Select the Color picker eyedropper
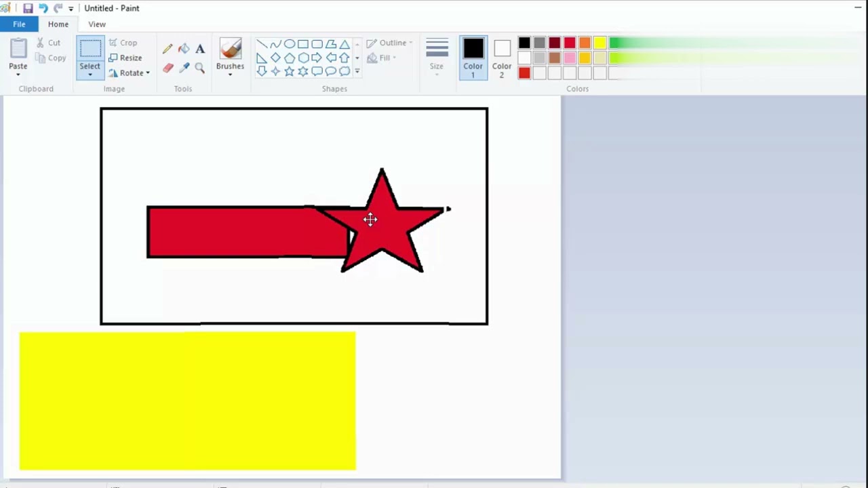Screen dimensions: 868x488 tap(184, 68)
